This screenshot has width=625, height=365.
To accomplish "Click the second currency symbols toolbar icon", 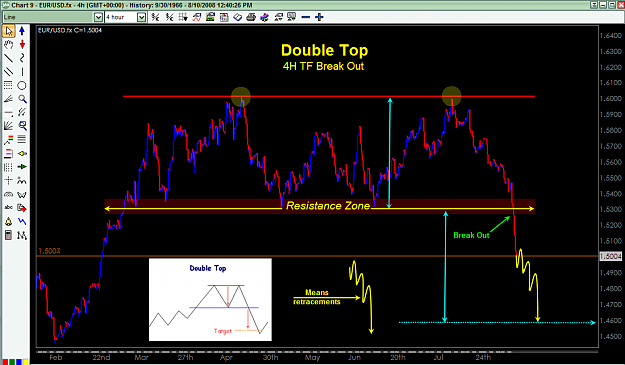I will click(x=169, y=17).
